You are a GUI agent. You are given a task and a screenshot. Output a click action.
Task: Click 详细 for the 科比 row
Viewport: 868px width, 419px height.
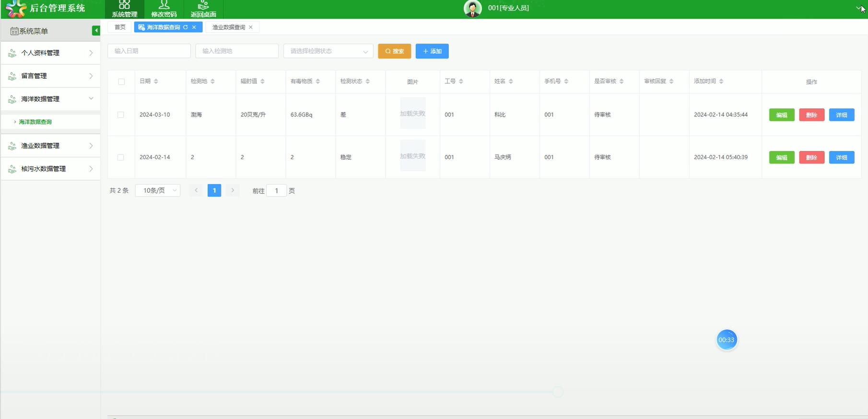[x=842, y=115]
